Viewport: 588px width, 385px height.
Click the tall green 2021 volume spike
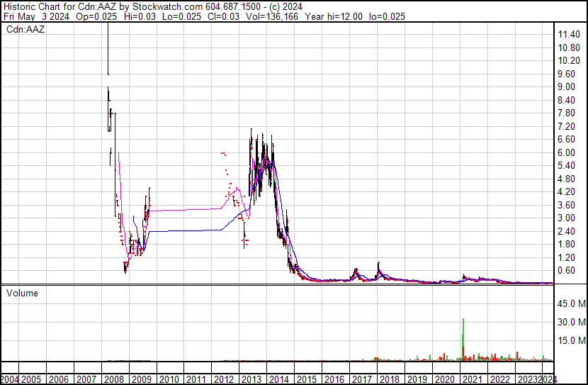pos(463,334)
